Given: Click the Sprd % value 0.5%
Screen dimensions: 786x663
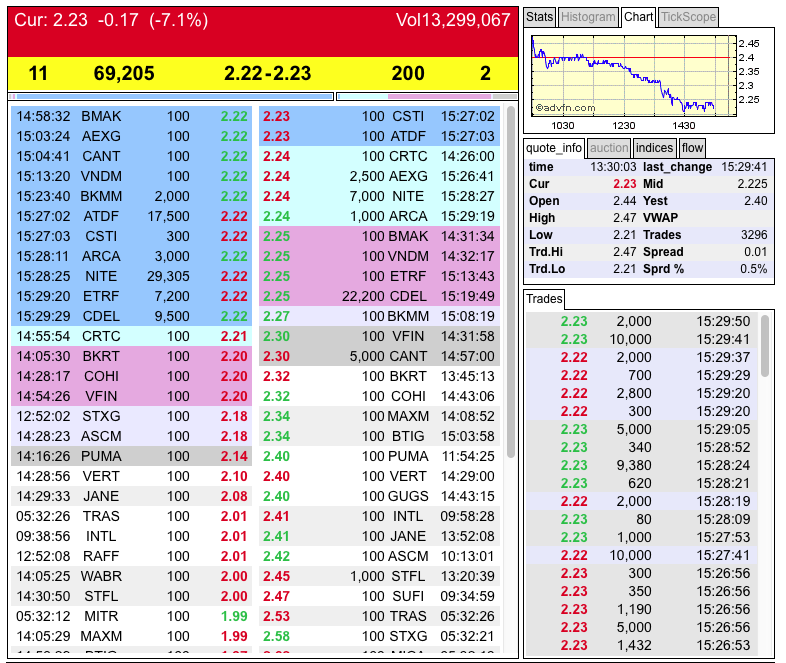Looking at the screenshot, I should [753, 269].
